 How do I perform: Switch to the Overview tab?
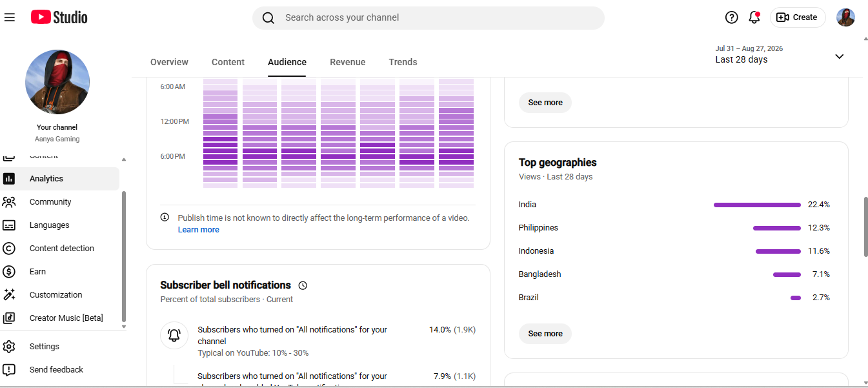169,62
